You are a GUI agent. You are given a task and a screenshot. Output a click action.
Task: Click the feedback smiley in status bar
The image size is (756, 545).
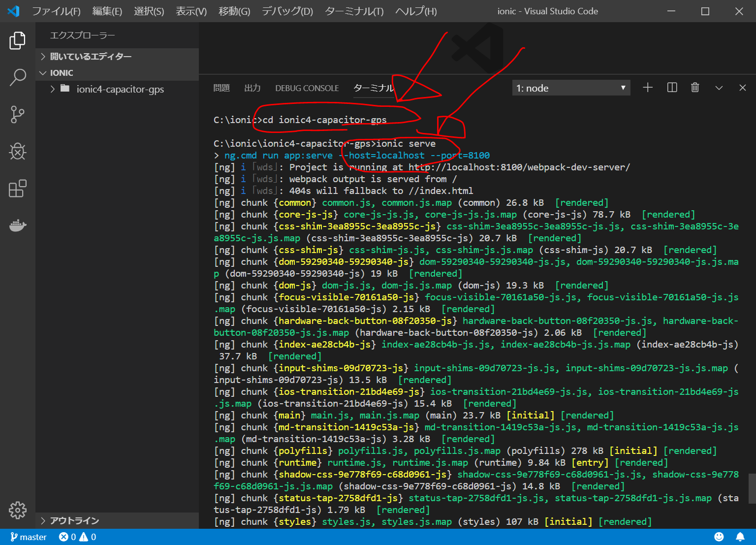coord(719,537)
